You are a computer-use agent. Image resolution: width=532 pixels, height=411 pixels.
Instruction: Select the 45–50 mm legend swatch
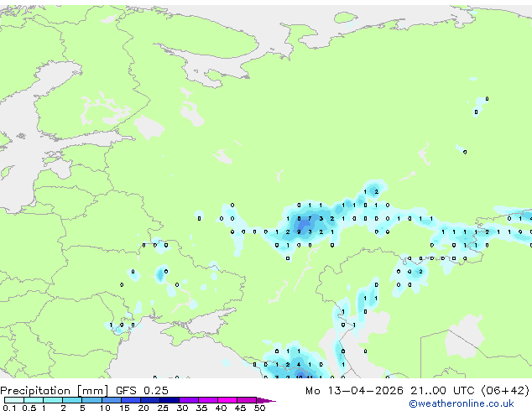click(x=247, y=400)
